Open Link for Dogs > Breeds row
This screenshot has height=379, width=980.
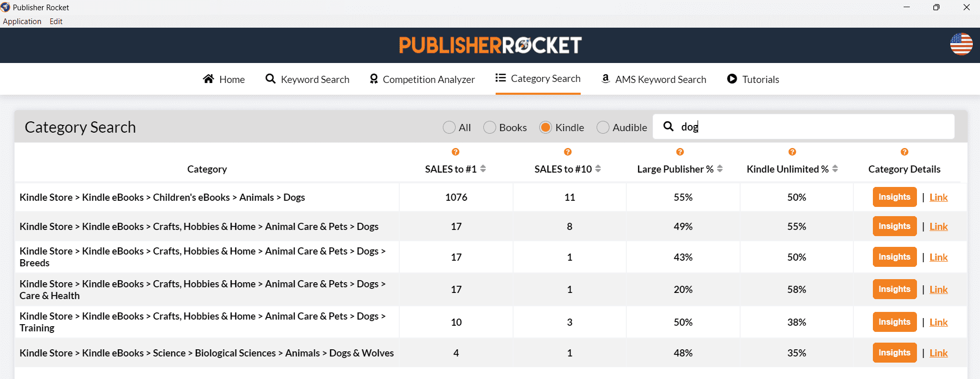click(x=938, y=257)
